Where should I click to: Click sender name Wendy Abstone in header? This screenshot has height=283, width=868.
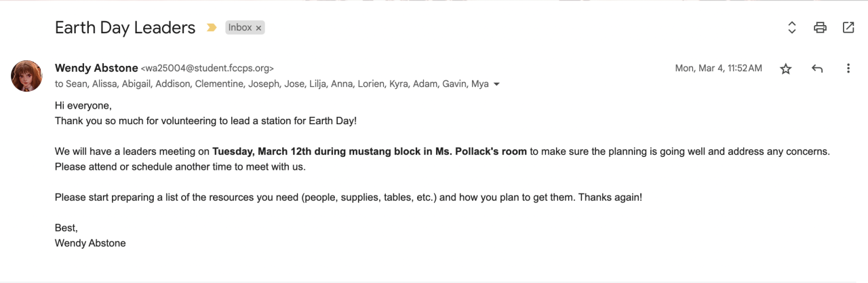96,68
